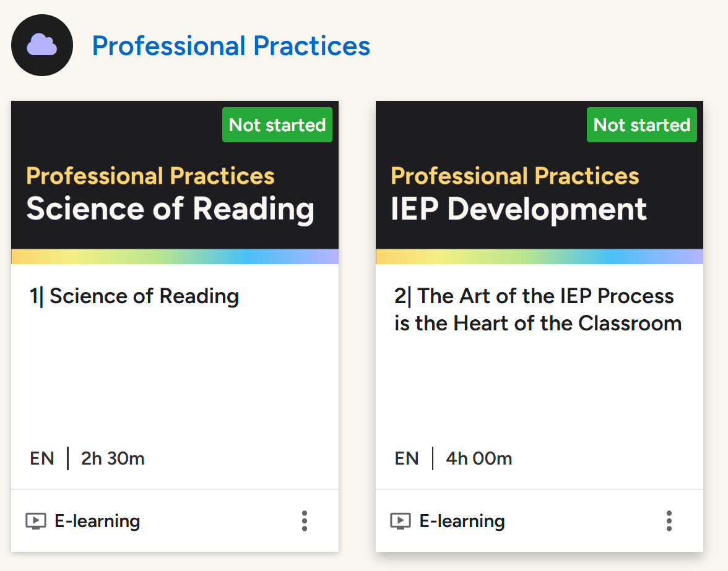The height and width of the screenshot is (571, 728).
Task: Open options menu for Science of Reading card
Action: tap(305, 521)
